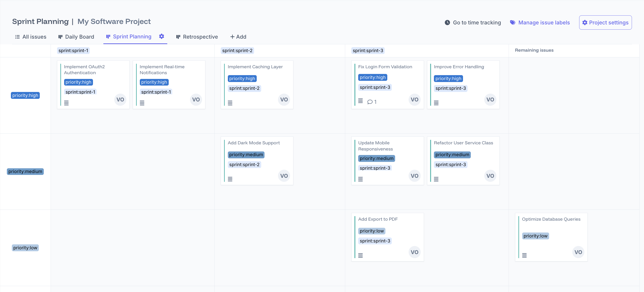Screen dimensions: 644x292
Task: Click description lines icon on Implement Caching Layer
Action: click(x=230, y=103)
